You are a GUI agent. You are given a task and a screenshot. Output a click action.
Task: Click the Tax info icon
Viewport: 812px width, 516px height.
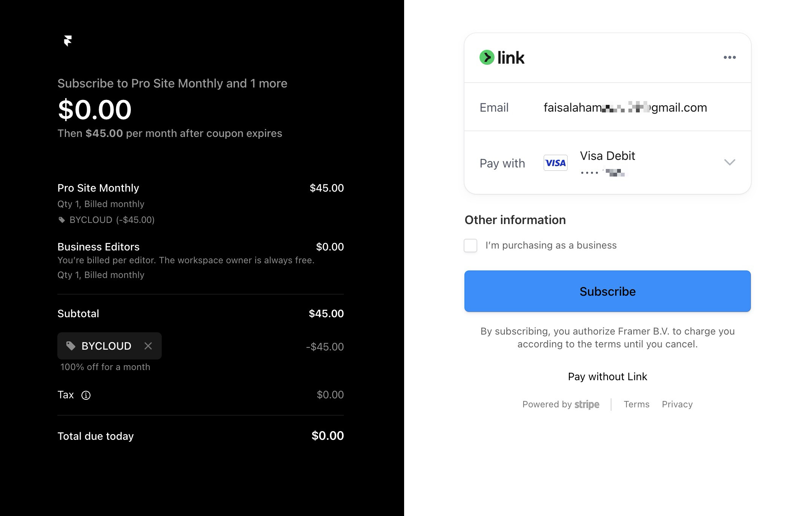pos(86,395)
